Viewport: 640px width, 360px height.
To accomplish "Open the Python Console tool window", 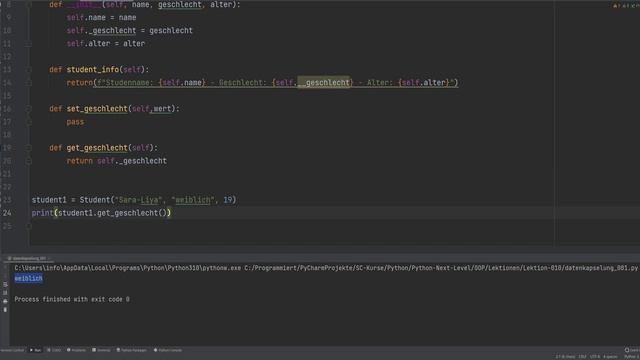I will (168, 350).
